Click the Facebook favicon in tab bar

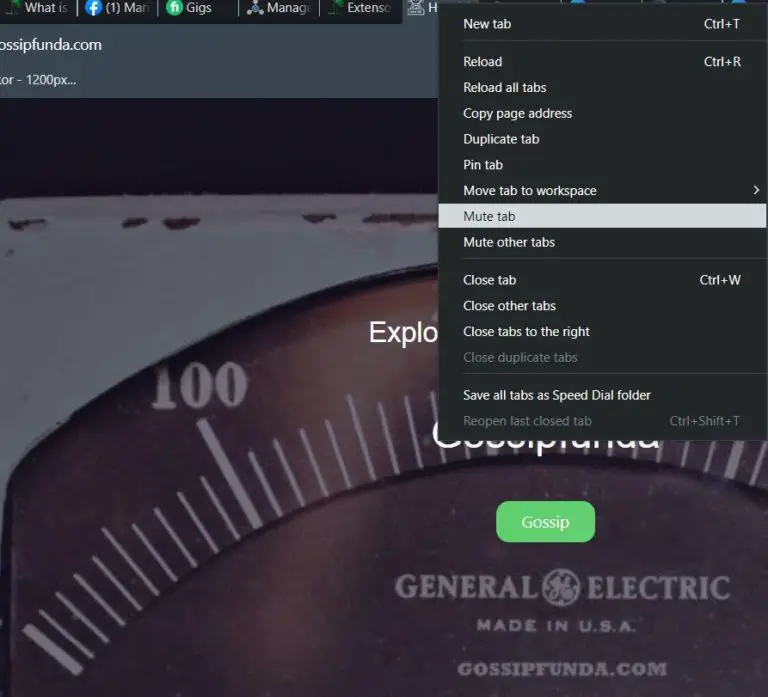tap(93, 8)
